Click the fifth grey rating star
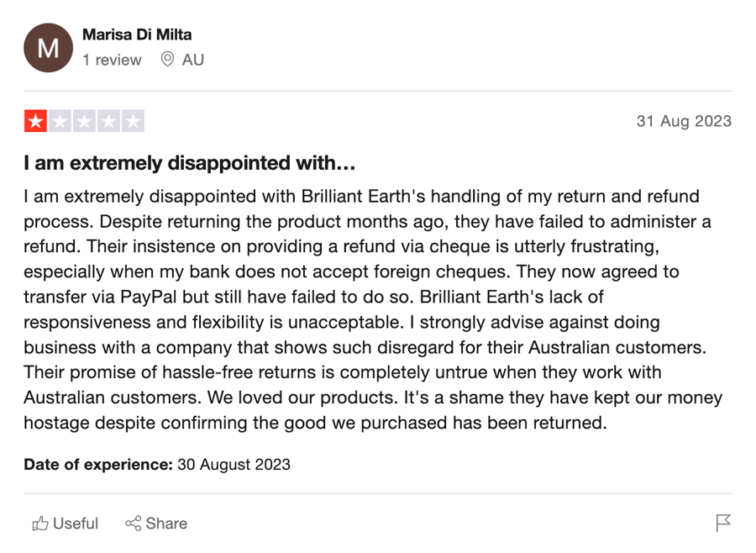Screen dimensions: 756x553 pos(133,121)
